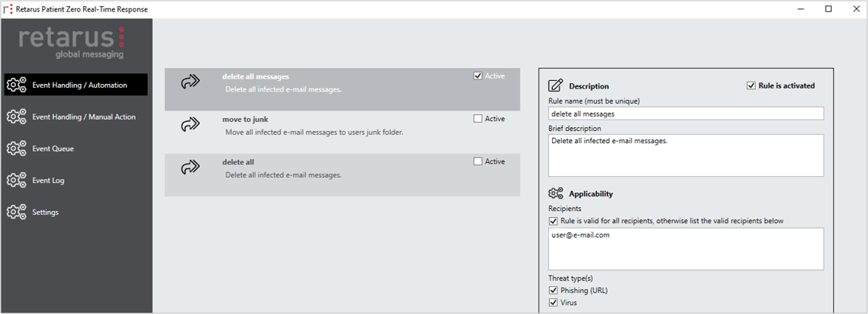Click the Applicability gears icon
This screenshot has width=868, height=314.
(555, 194)
